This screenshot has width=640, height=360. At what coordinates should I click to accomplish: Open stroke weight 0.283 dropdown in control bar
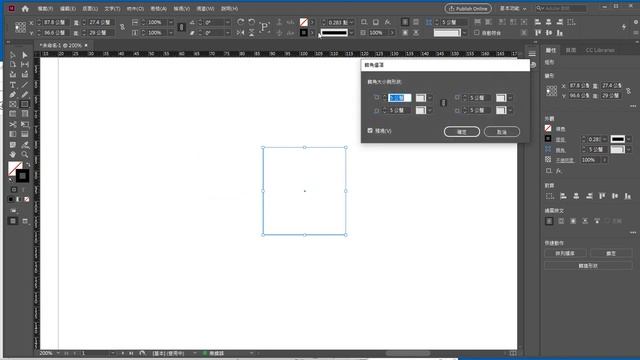(351, 22)
